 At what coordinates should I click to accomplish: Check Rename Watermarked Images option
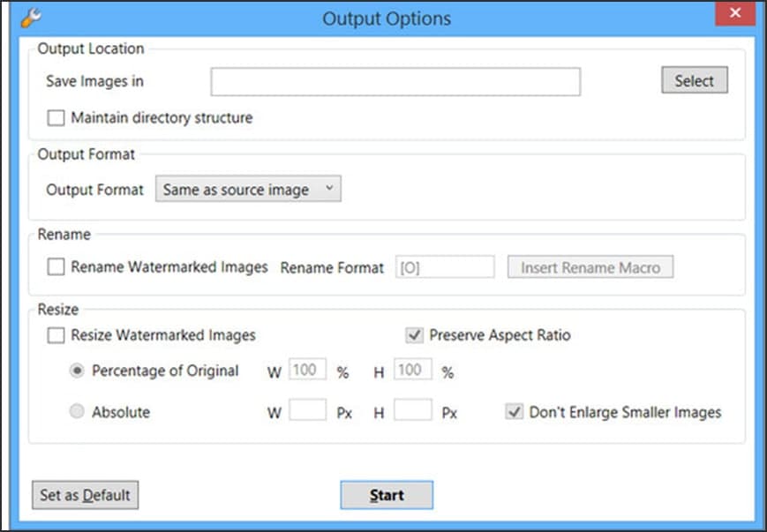coord(56,266)
